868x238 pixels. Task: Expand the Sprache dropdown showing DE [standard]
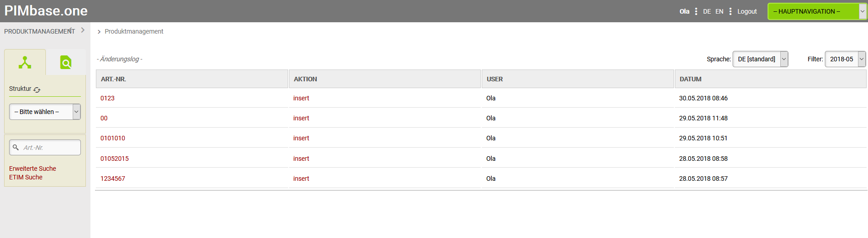(x=760, y=59)
